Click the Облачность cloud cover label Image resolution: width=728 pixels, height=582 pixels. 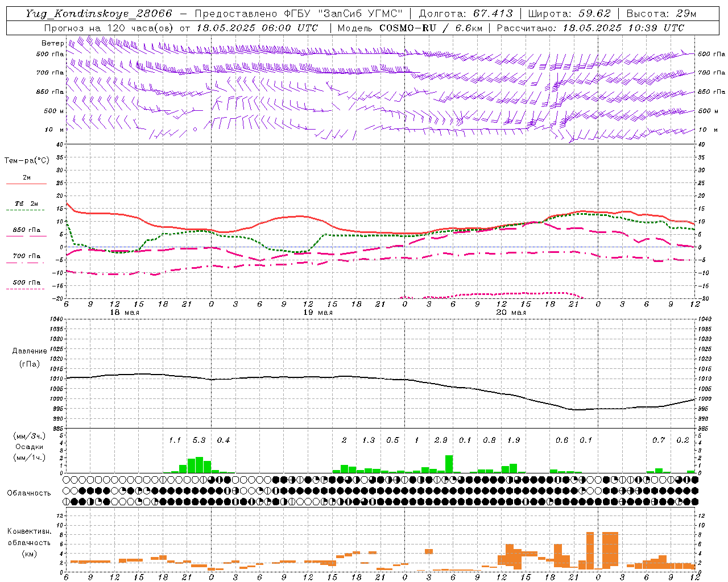[29, 493]
